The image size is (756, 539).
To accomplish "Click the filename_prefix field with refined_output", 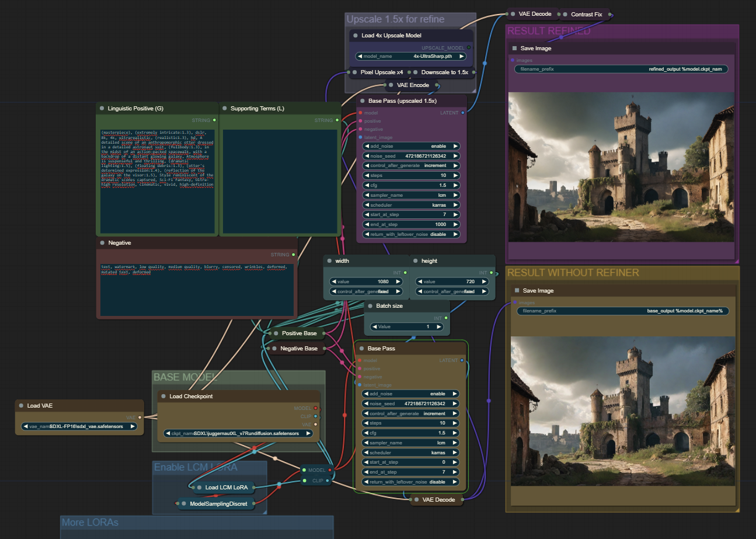I will coord(621,69).
